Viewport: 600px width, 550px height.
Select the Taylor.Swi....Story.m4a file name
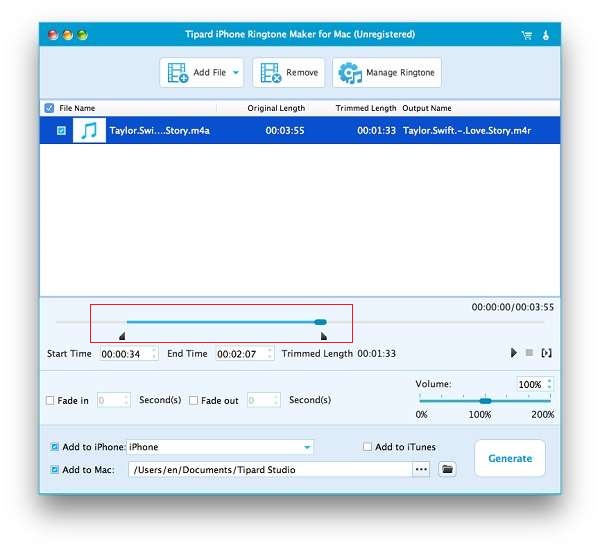tap(160, 131)
